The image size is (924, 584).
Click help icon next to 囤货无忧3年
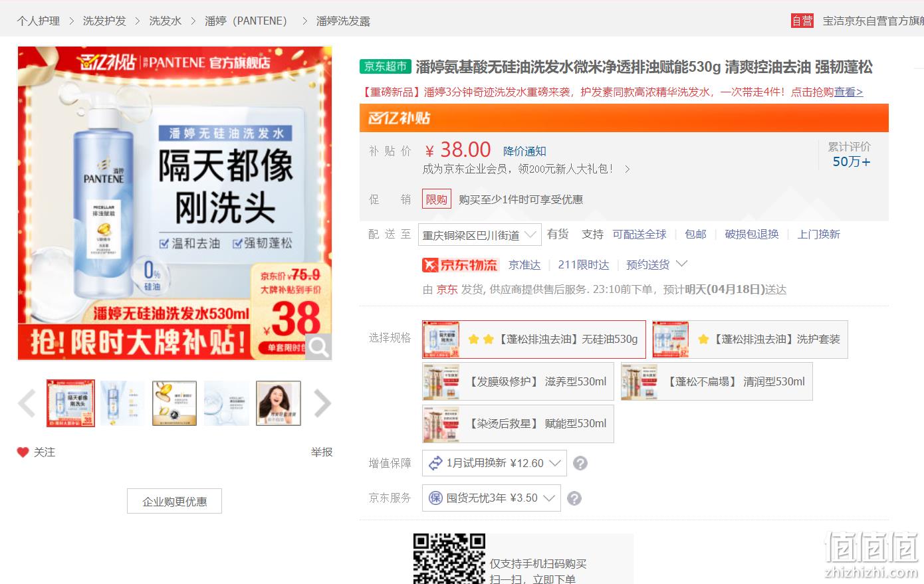tap(574, 498)
